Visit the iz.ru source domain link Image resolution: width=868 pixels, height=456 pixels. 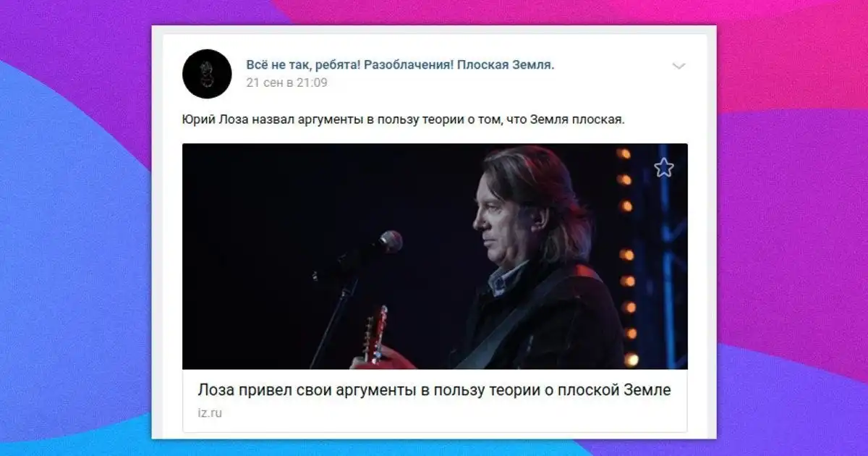coord(209,413)
